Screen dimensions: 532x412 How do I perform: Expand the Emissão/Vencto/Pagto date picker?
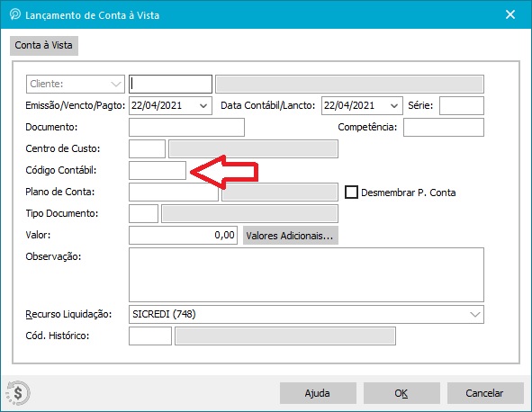pos(203,106)
